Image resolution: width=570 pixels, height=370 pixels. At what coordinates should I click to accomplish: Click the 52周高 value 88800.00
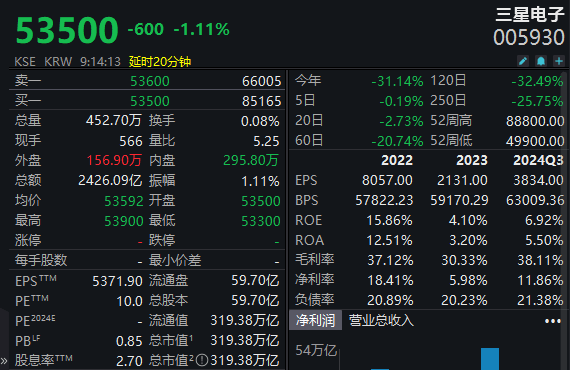click(x=535, y=121)
